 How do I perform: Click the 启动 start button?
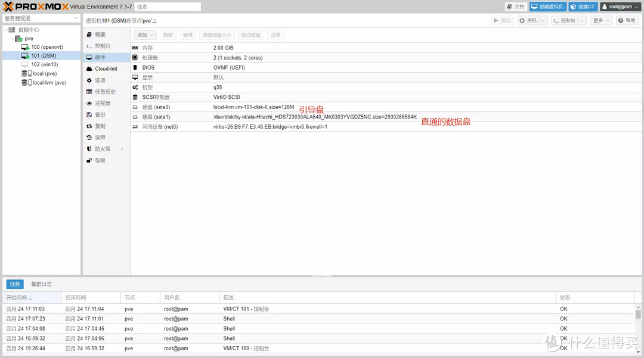coord(503,20)
